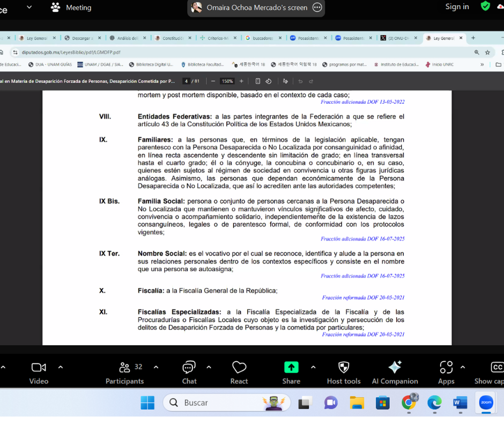The width and height of the screenshot is (504, 423).
Task: Expand the Participants options arrow
Action: point(156,367)
